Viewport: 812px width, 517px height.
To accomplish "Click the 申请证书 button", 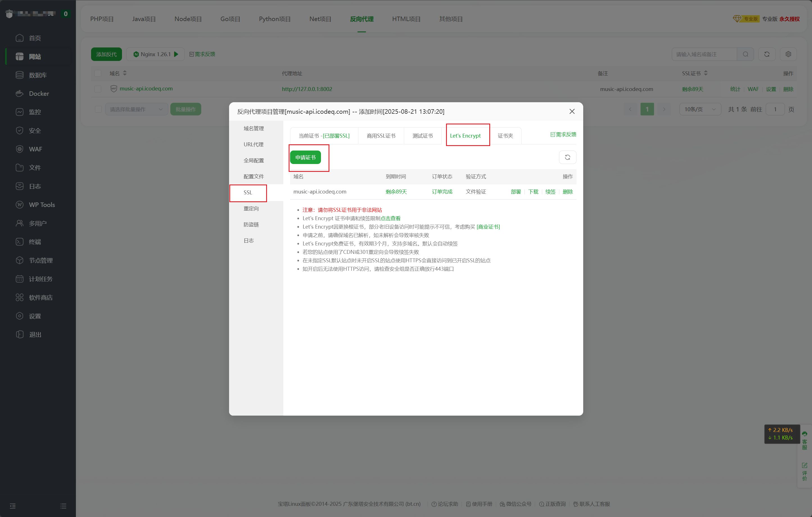I will click(306, 157).
